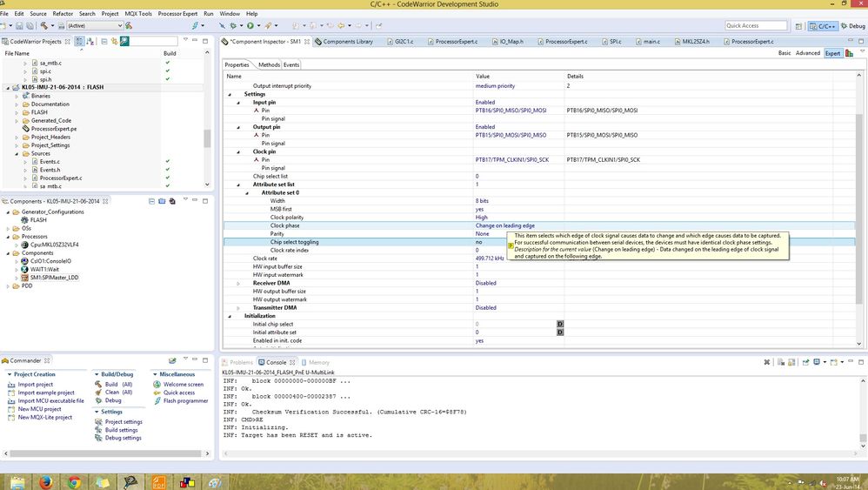Click the Save All icon in toolbar
Viewport: 868px width, 490px height.
[30, 25]
